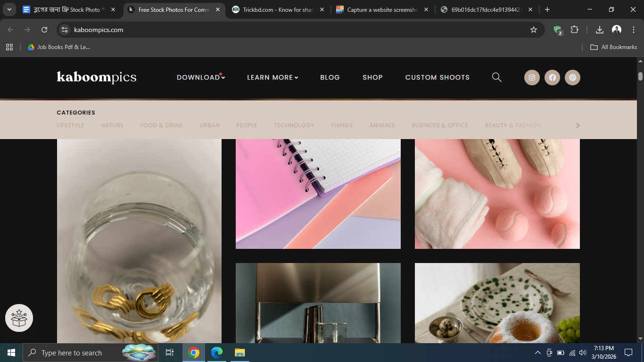Open the Chrome tab search dropdown

9,9
